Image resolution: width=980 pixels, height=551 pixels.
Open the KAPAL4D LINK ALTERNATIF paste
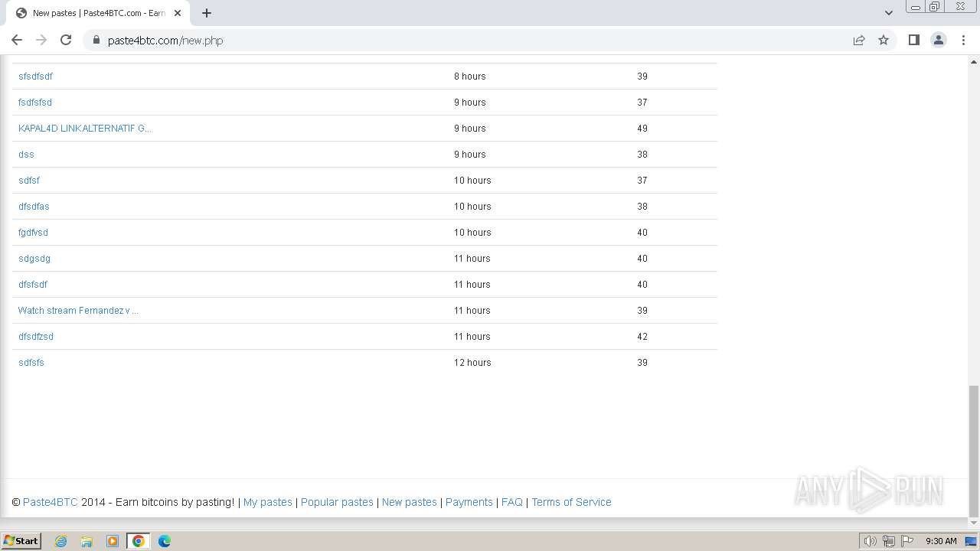[84, 129]
